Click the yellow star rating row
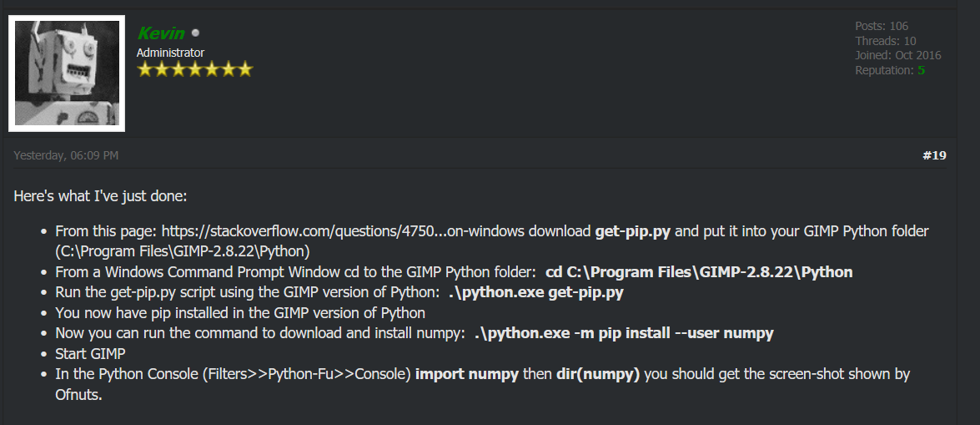This screenshot has width=980, height=425. point(194,68)
